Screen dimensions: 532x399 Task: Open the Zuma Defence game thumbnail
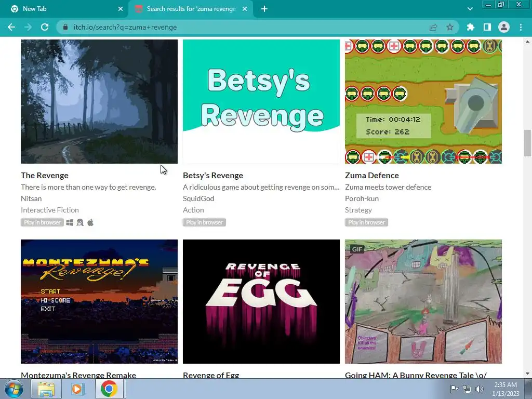[423, 101]
